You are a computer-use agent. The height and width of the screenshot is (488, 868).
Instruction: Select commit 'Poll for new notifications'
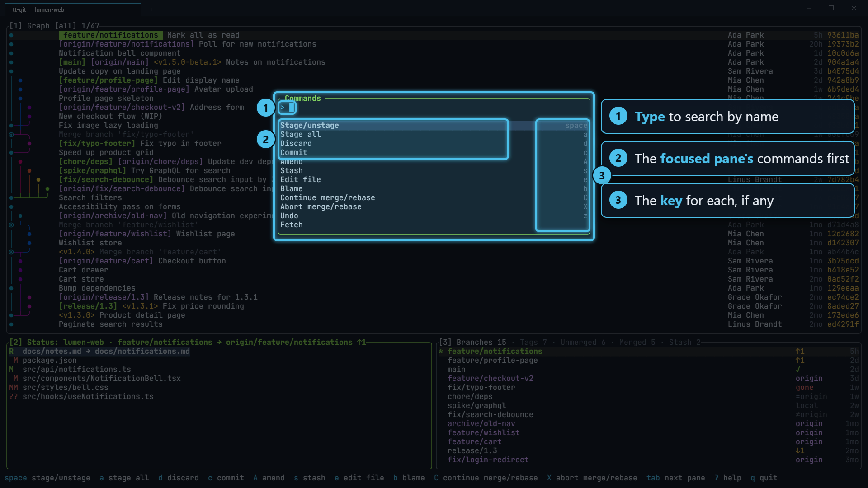[x=434, y=44]
